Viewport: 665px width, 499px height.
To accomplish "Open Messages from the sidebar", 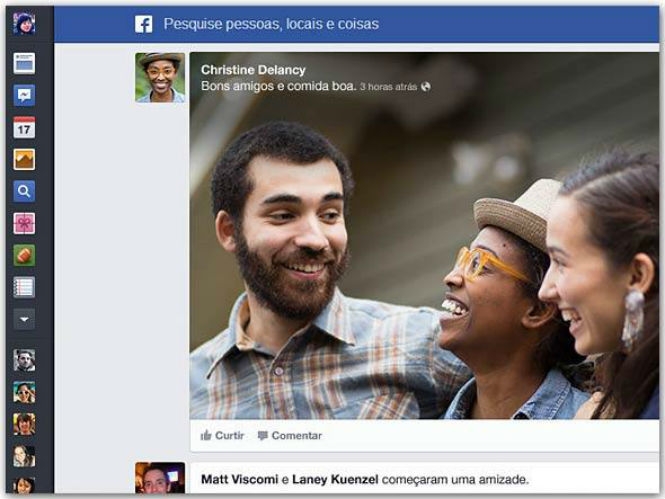I will coord(24,95).
